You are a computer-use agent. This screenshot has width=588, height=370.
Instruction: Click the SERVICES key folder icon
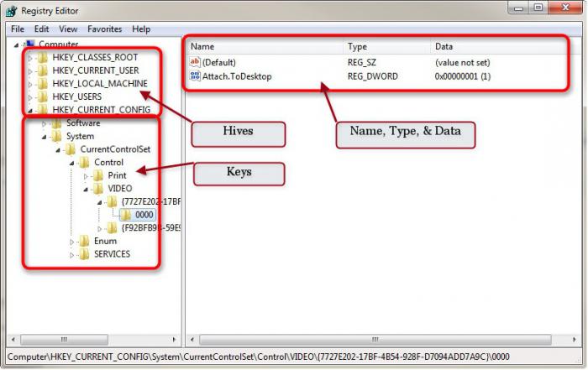[84, 254]
